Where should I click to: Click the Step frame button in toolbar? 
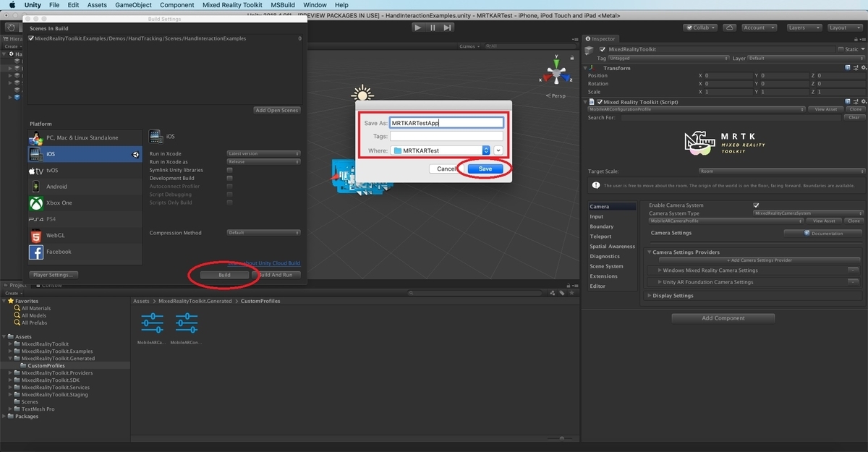click(448, 27)
